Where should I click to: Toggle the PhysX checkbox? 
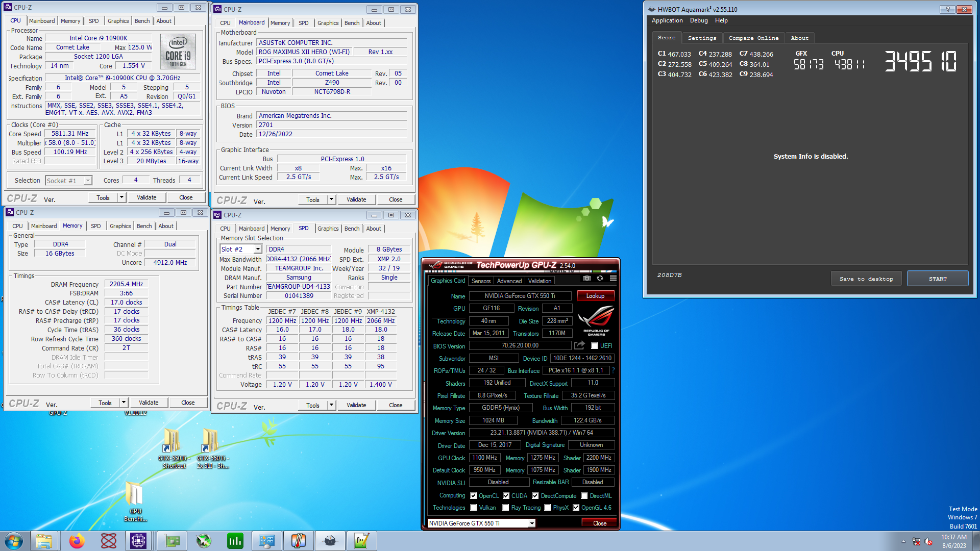548,508
